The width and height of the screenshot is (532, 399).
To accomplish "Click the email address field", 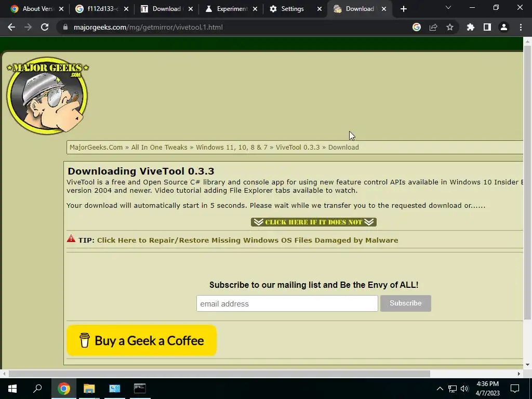I will (287, 303).
